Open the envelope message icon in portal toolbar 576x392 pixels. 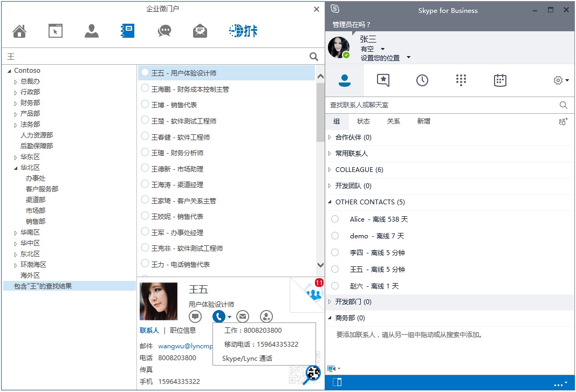(200, 31)
